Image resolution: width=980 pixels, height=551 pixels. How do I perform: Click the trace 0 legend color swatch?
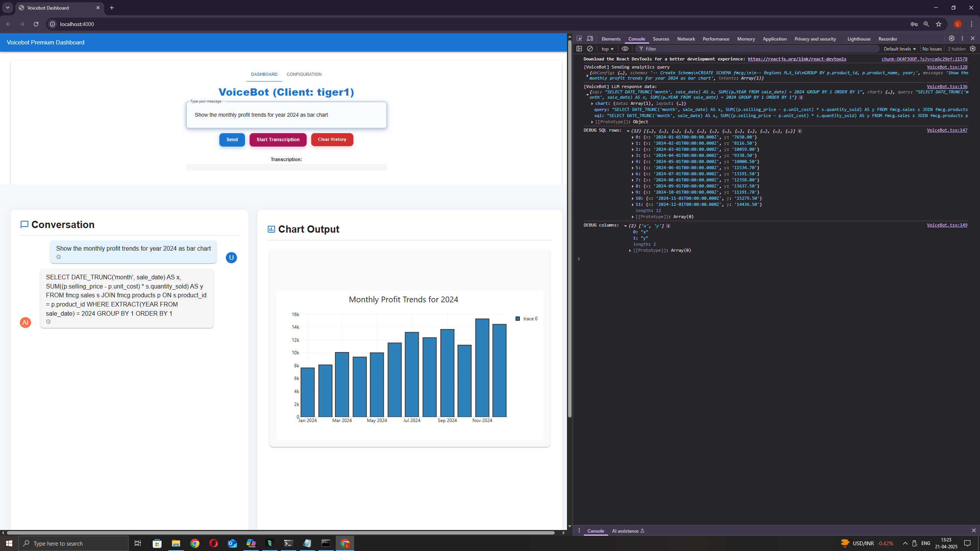coord(518,319)
